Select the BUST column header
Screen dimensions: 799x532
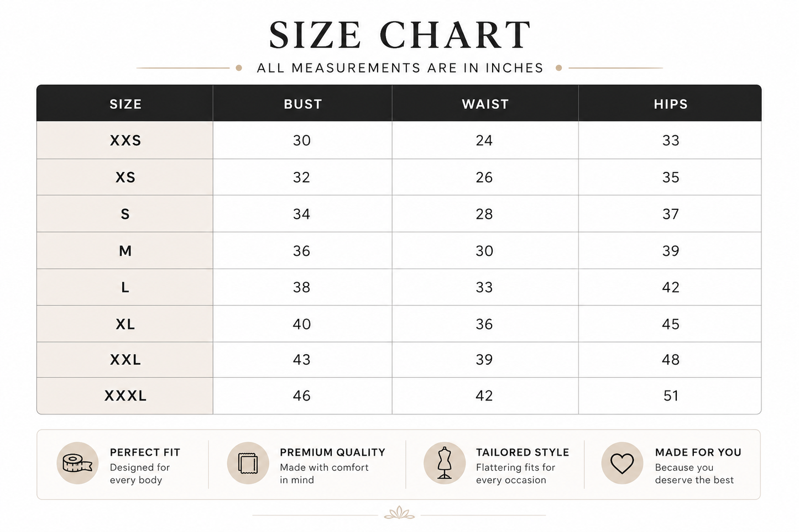[x=302, y=104]
